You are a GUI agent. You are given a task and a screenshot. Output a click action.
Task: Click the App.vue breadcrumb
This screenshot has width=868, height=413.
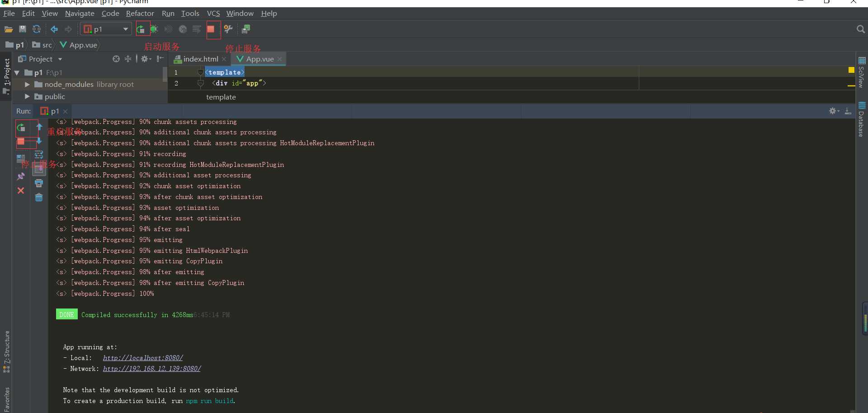click(x=79, y=45)
